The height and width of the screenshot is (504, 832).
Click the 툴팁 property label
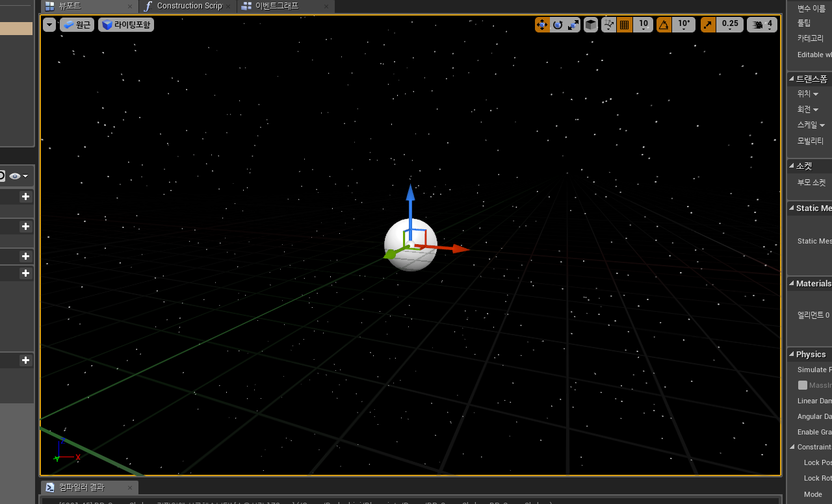[x=804, y=23]
